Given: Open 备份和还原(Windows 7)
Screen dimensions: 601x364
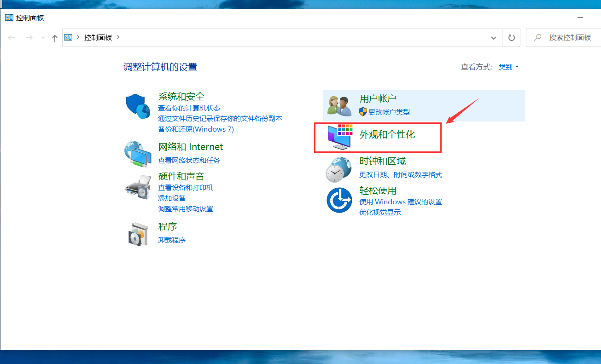Looking at the screenshot, I should 197,129.
